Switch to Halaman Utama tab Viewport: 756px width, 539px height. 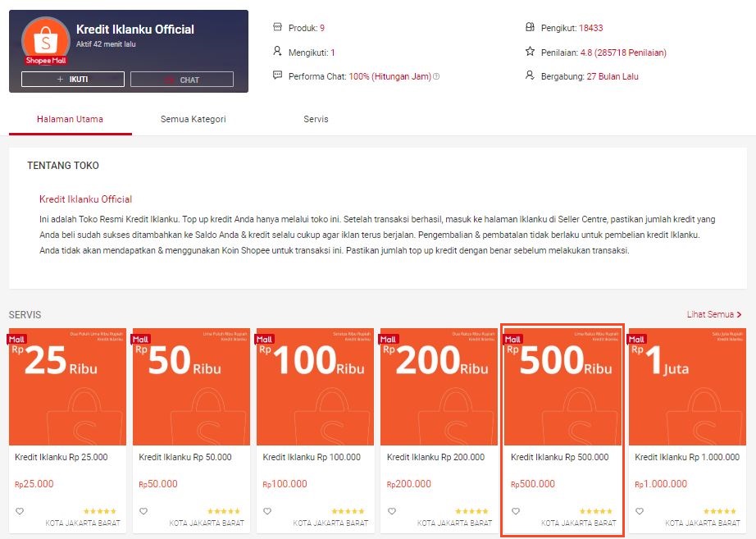(x=70, y=119)
